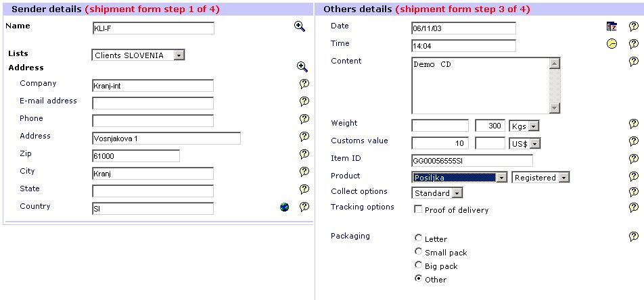The width and height of the screenshot is (644, 300).
Task: Open help for the State field
Action: coord(304,189)
